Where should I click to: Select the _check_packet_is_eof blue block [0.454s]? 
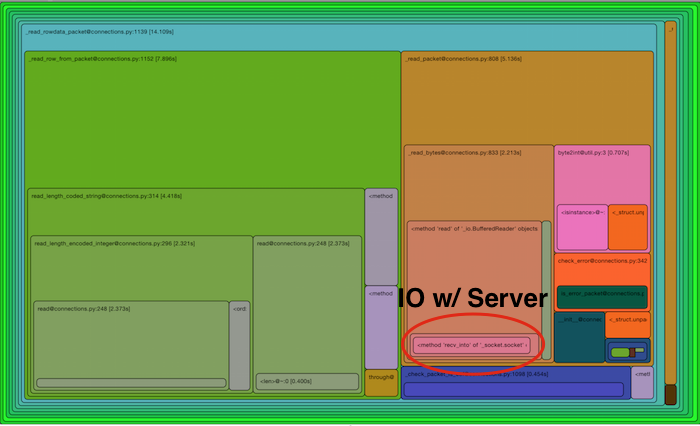tap(516, 383)
